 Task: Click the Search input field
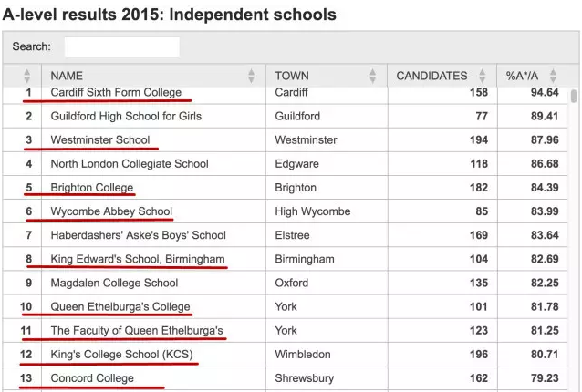(x=121, y=46)
